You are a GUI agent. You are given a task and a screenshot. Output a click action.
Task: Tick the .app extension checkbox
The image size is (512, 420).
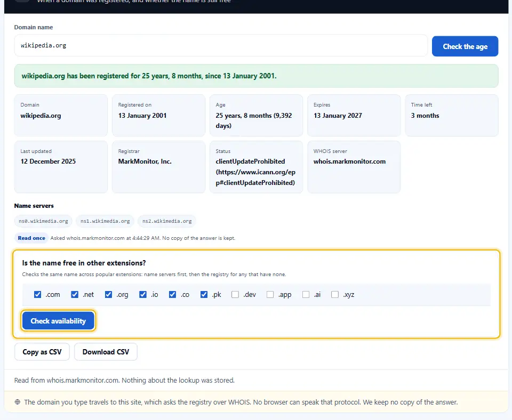coord(270,294)
